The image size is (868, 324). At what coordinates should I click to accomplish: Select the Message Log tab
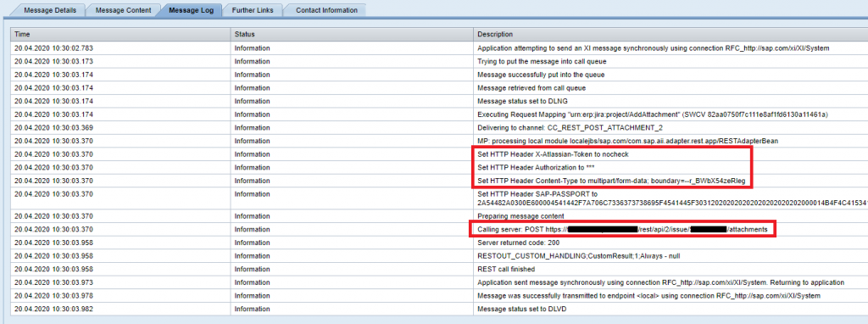click(x=191, y=10)
